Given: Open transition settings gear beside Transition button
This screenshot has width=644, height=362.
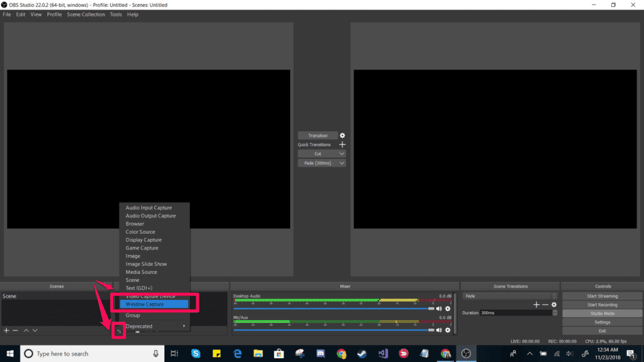Looking at the screenshot, I should 342,136.
